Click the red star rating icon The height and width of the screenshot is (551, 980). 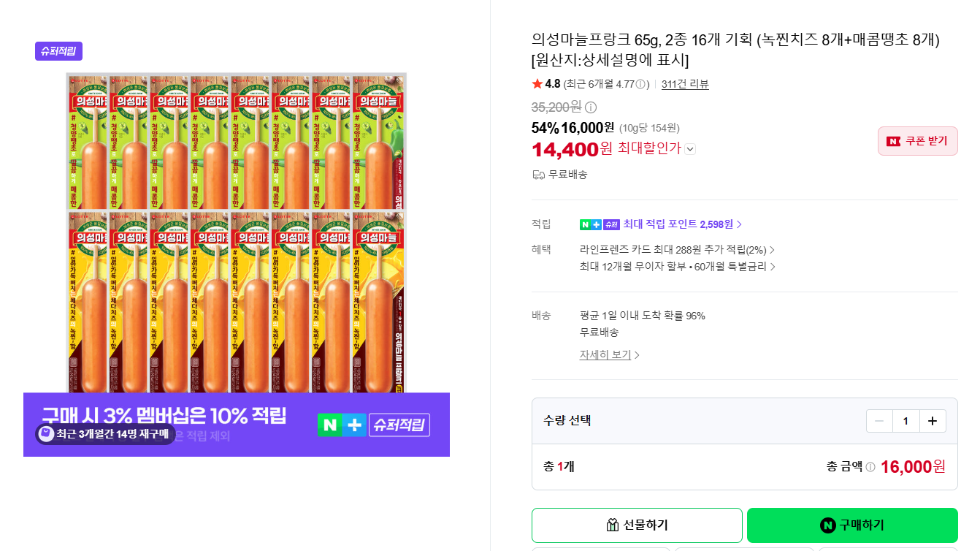(537, 84)
